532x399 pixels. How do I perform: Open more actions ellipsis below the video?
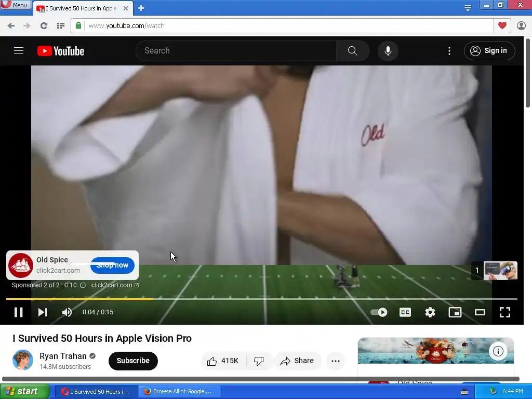336,361
